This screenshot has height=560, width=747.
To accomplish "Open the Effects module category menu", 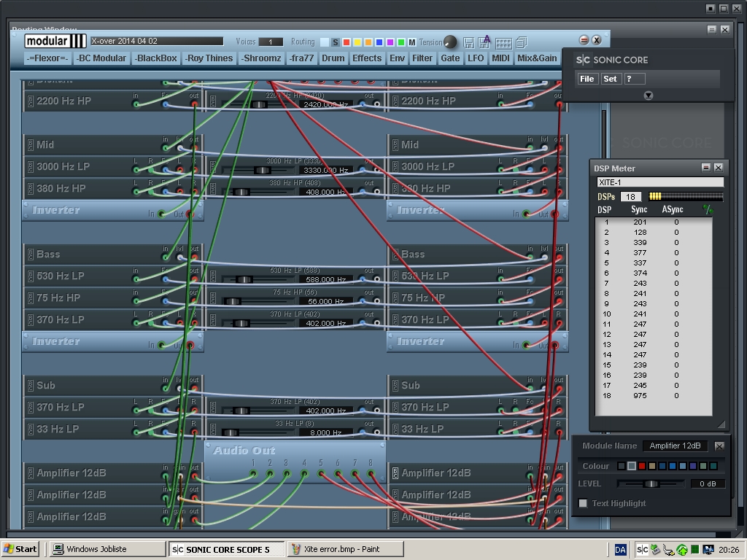I will (x=366, y=58).
